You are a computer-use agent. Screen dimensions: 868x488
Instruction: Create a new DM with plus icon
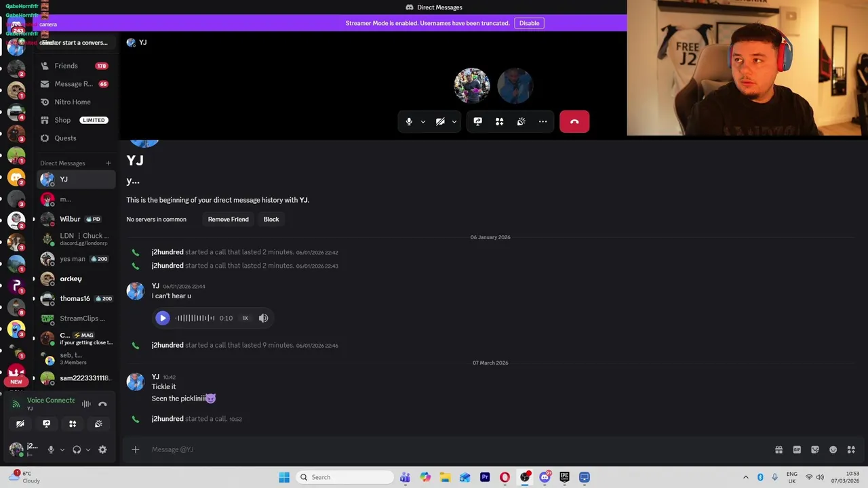pyautogui.click(x=108, y=163)
